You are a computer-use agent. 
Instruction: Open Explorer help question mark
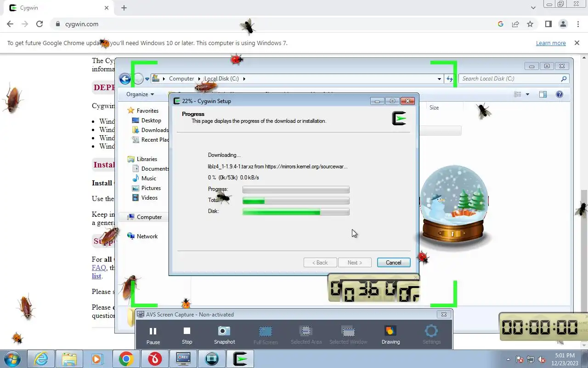click(560, 94)
